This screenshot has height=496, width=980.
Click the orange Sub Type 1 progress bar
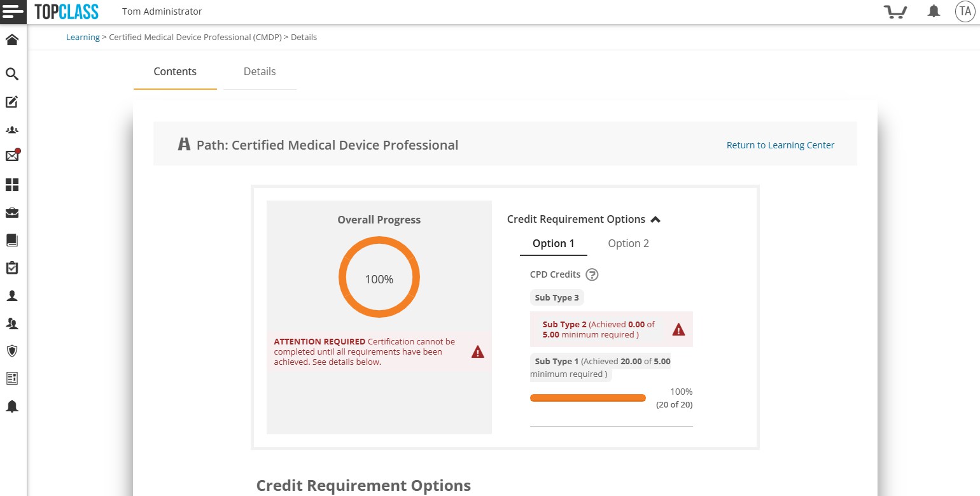[x=588, y=398]
